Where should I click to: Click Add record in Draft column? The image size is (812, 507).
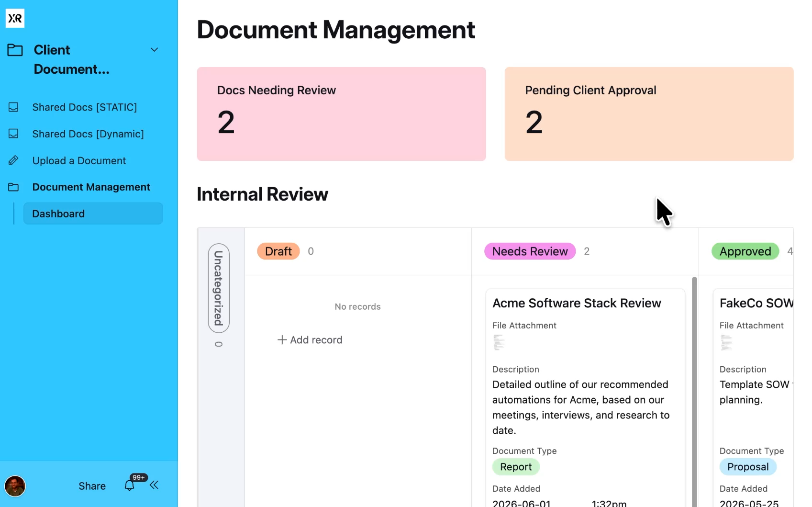click(x=310, y=340)
